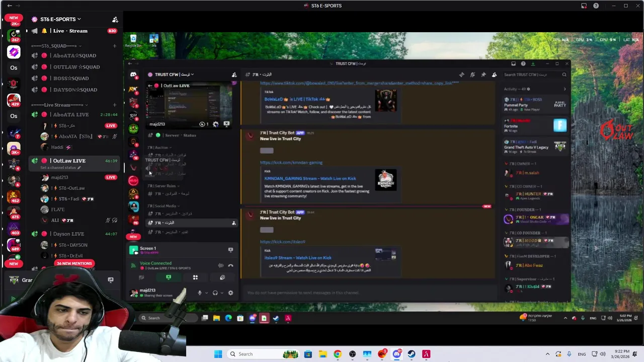This screenshot has height=362, width=644.
Task: Join the AboATA☆SQUAD voice channel
Action: (x=74, y=55)
